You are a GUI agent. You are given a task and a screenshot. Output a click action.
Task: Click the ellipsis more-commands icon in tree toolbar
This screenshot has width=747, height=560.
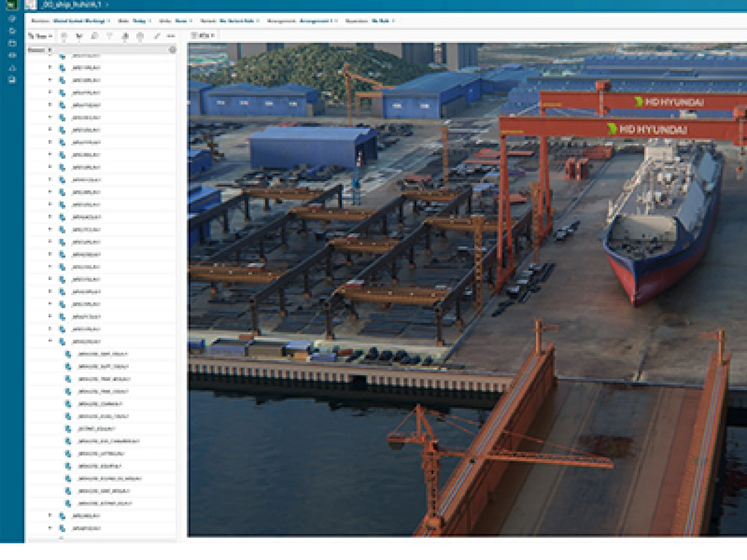point(171,36)
